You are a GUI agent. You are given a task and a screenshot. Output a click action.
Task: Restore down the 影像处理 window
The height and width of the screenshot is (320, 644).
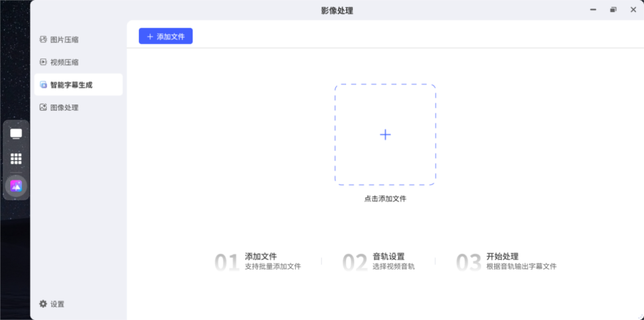(613, 10)
